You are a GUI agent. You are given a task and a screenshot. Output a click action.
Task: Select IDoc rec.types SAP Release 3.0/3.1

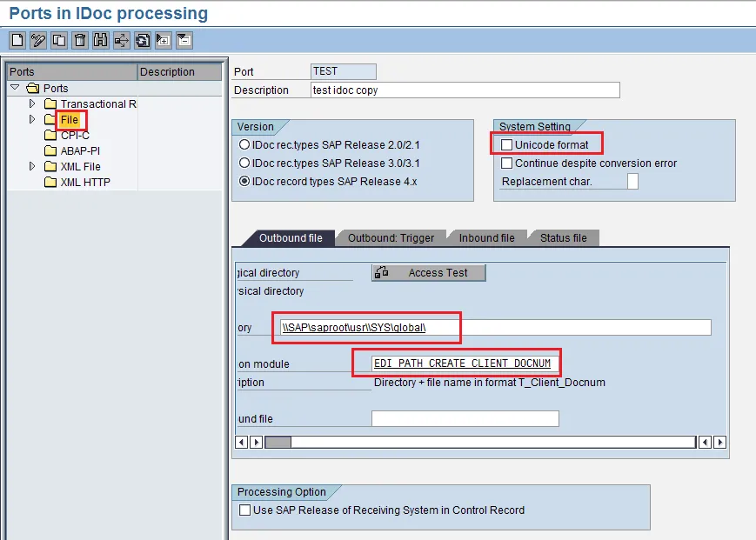click(245, 163)
